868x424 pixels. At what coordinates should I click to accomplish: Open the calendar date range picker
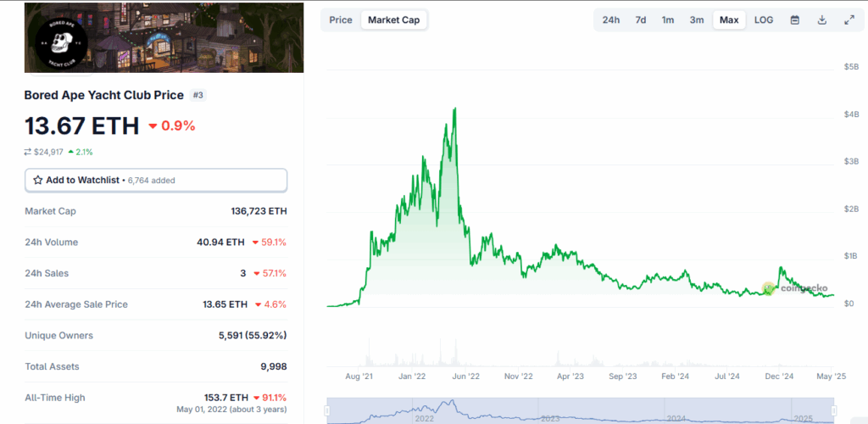coord(795,20)
